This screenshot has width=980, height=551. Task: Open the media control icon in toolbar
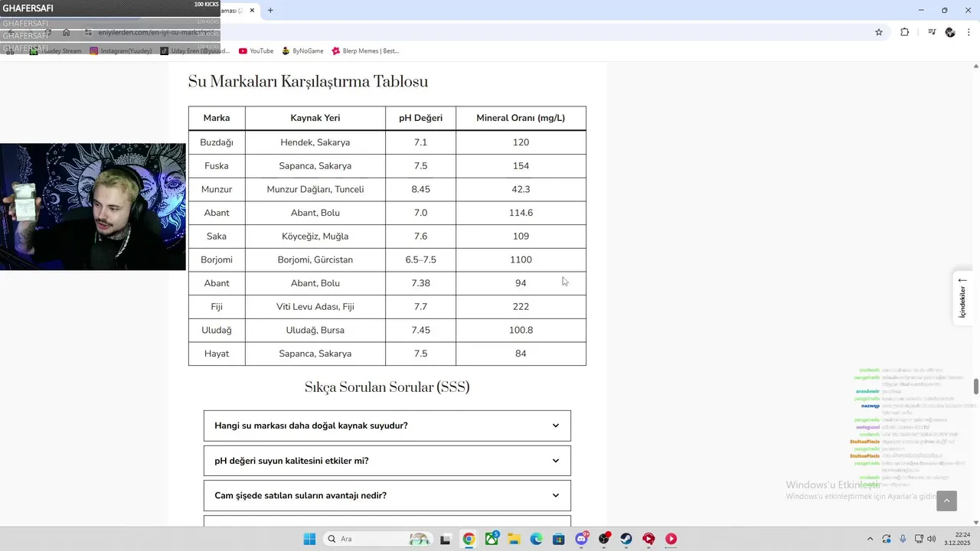pyautogui.click(x=932, y=32)
